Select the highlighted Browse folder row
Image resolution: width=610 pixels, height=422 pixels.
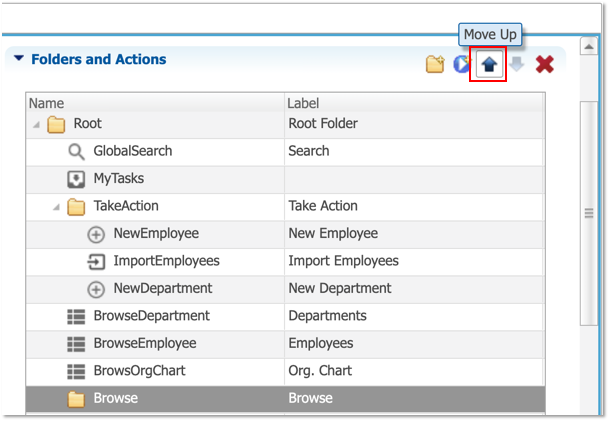tap(285, 399)
